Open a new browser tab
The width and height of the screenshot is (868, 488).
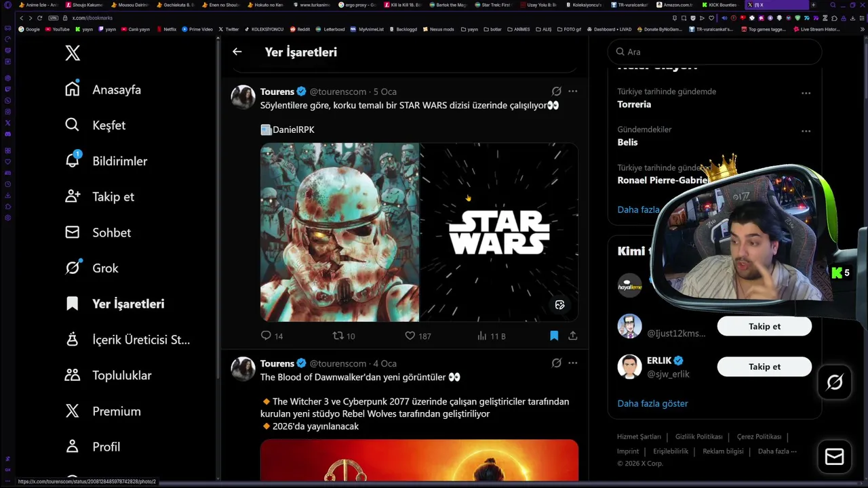point(814,5)
